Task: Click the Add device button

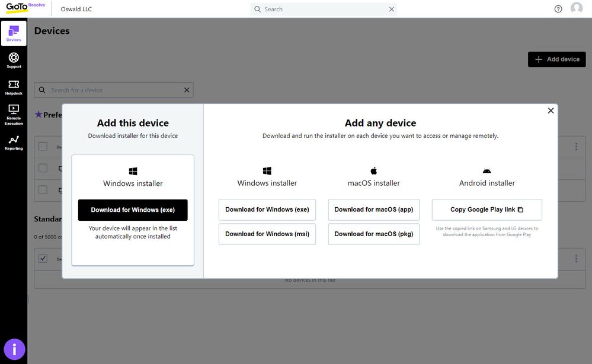Action: tap(557, 59)
